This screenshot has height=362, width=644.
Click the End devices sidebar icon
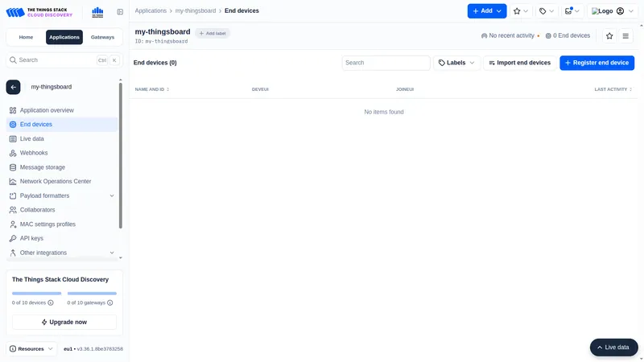[13, 125]
